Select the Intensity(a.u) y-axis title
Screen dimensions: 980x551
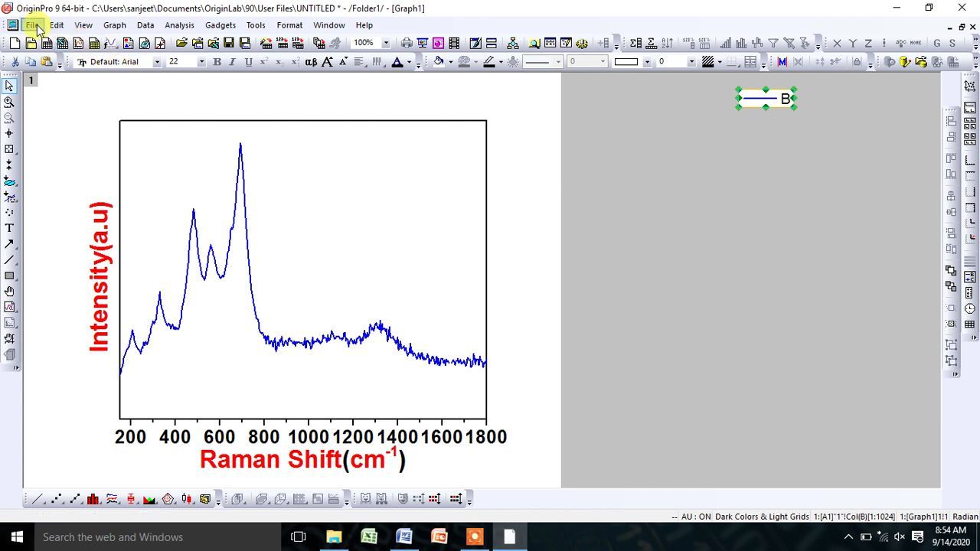(100, 277)
